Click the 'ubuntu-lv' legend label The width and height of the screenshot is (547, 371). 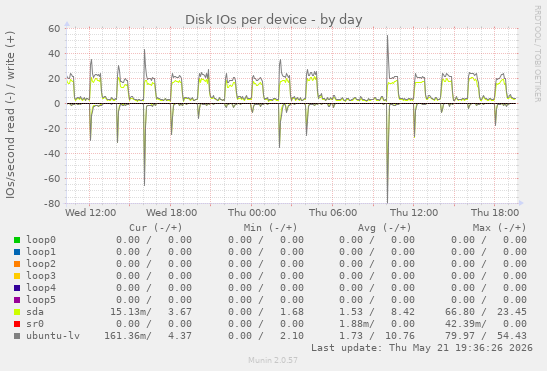pos(53,336)
